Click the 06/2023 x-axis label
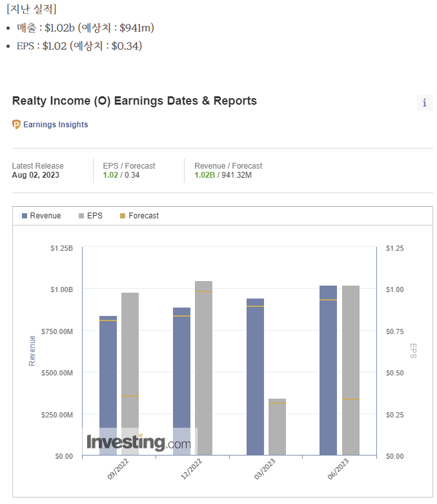Screen dimensions: 437x504 pos(338,469)
